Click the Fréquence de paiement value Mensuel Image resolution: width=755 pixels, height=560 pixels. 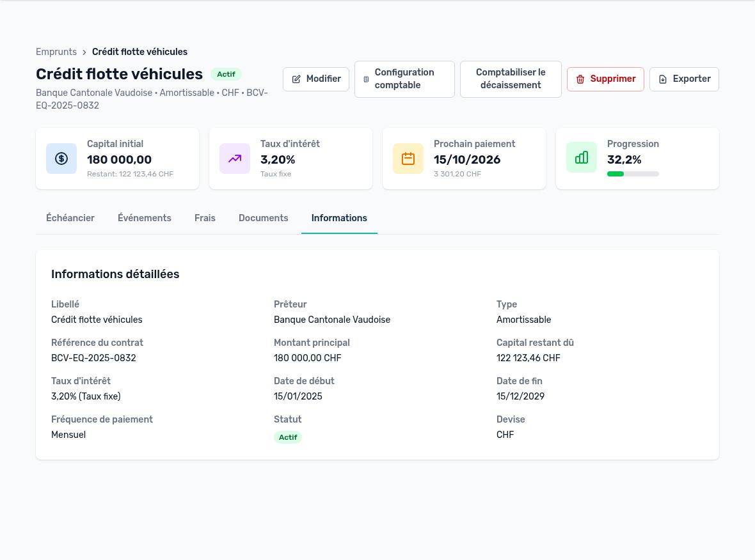tap(68, 435)
